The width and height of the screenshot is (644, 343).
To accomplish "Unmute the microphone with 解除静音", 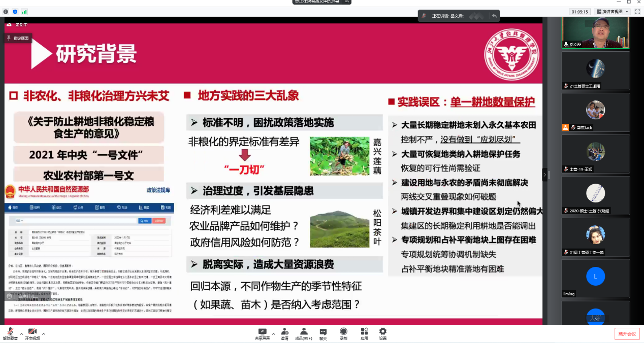I will click(x=10, y=334).
